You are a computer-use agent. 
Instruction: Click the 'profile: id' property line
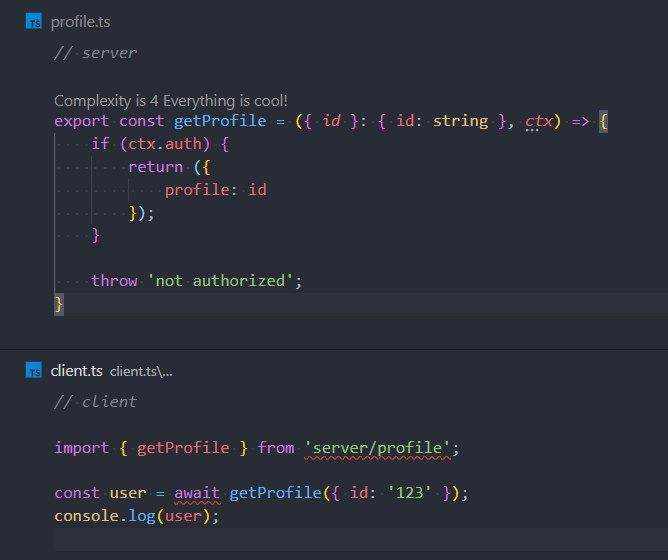[x=216, y=190]
